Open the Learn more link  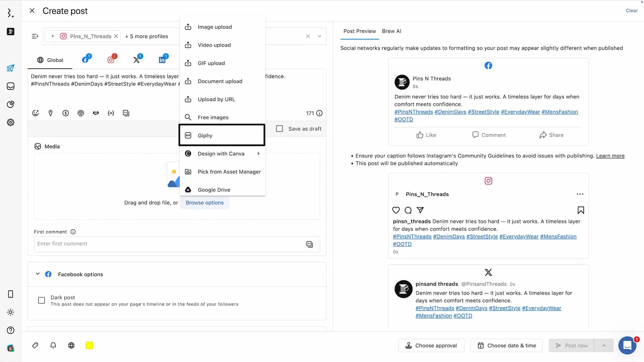pyautogui.click(x=610, y=156)
